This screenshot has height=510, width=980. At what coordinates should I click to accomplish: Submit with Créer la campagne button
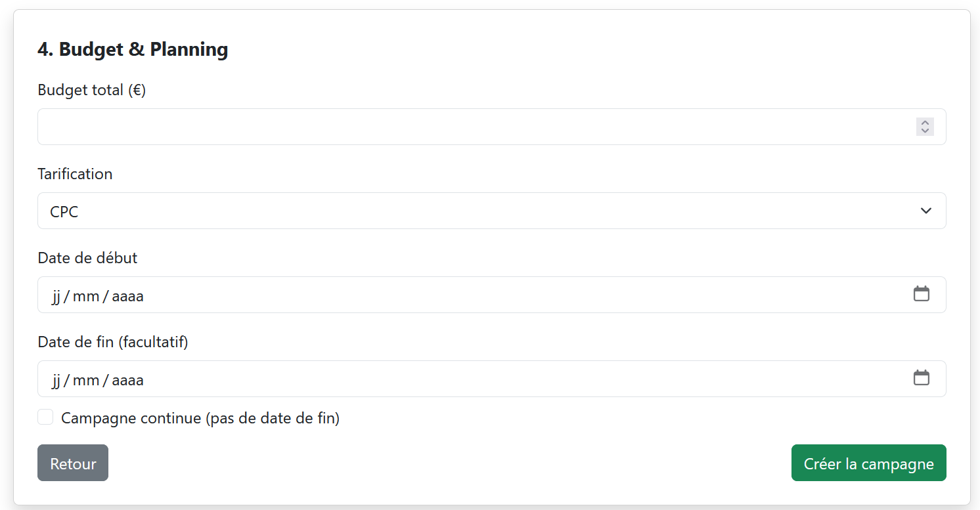click(868, 463)
